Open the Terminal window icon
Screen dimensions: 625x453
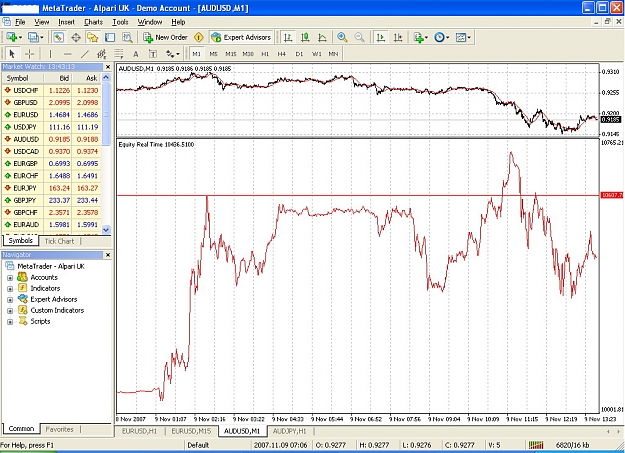(x=110, y=37)
